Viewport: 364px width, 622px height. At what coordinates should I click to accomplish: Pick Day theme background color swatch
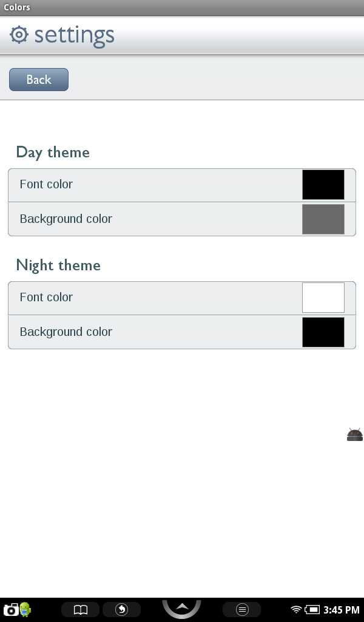(323, 219)
